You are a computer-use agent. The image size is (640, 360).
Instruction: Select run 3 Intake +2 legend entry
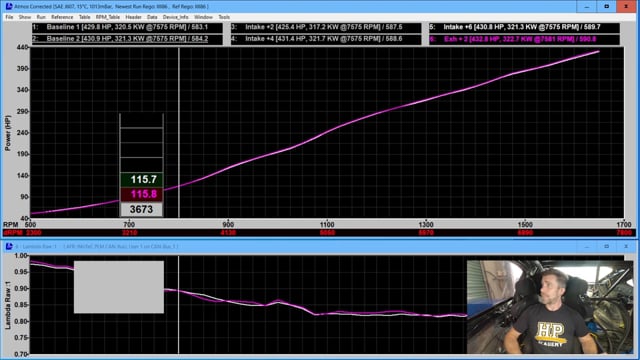326,27
